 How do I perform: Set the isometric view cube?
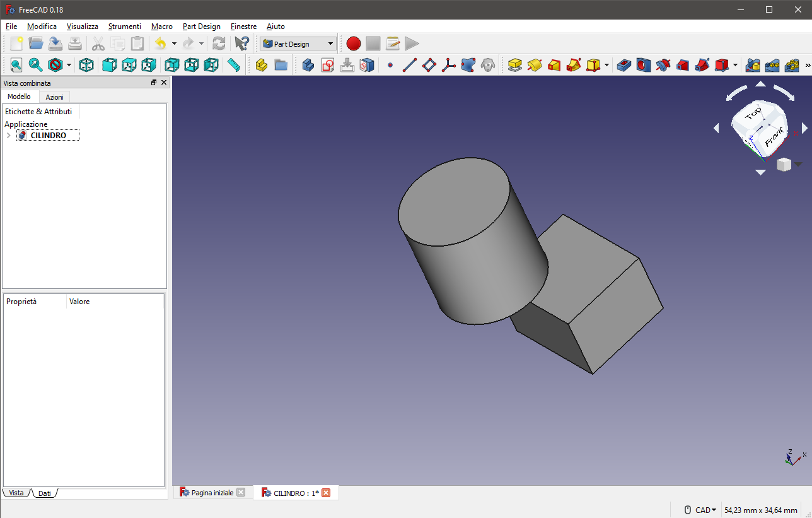[86, 65]
